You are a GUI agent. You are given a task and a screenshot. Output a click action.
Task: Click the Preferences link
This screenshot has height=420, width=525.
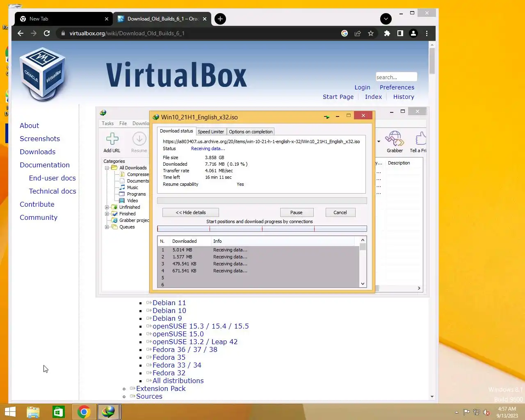397,87
